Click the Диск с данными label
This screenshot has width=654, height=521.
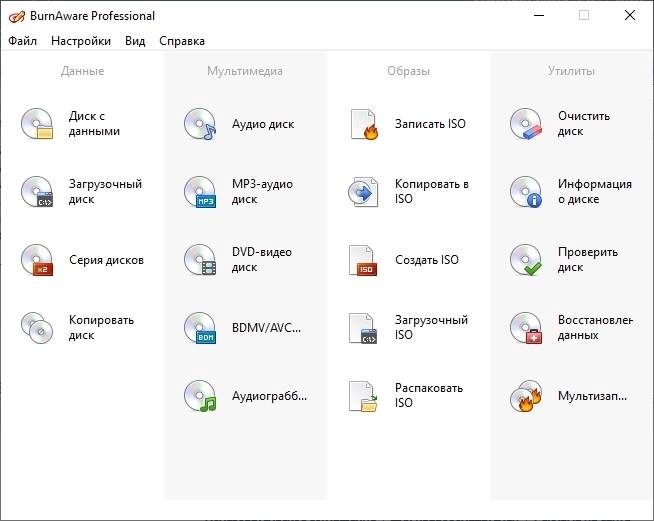[94, 123]
